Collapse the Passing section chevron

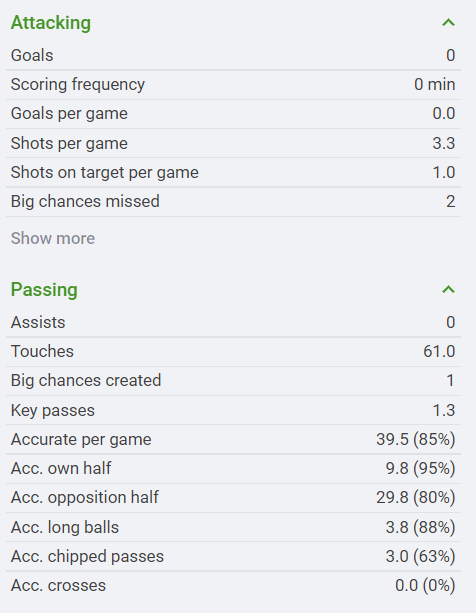tap(448, 290)
